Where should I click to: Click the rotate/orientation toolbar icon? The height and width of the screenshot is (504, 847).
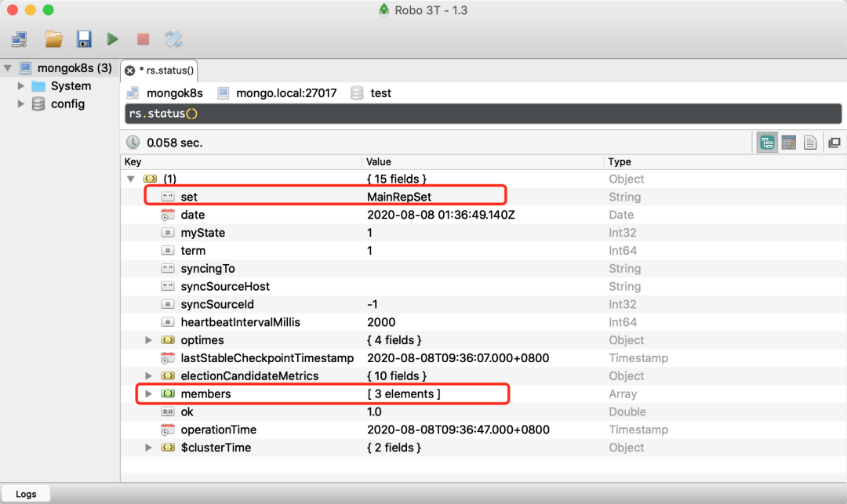[x=173, y=39]
